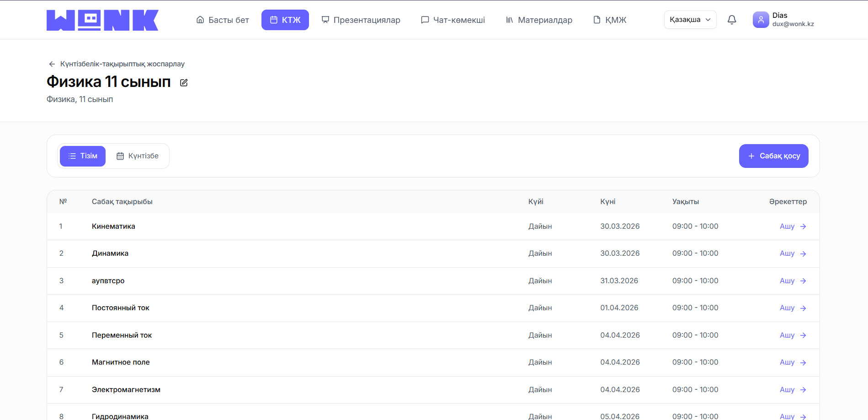Open the notifications bell
Image resolution: width=868 pixels, height=420 pixels.
[x=732, y=20]
